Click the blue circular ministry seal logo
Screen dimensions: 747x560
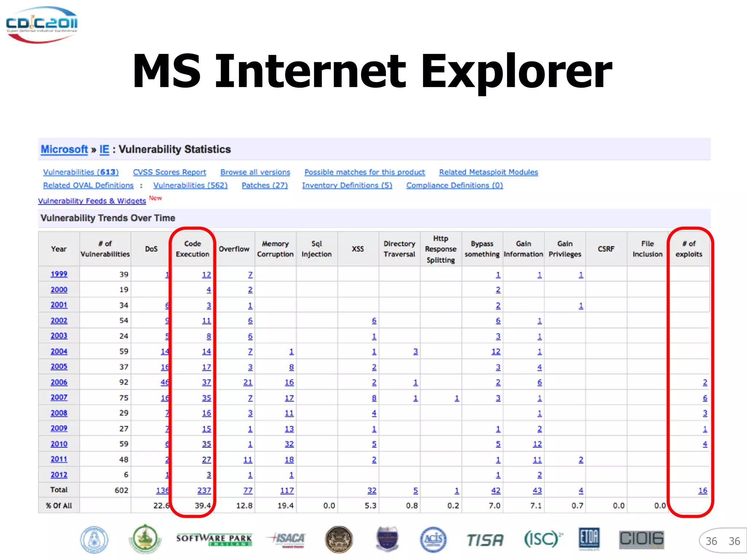point(94,540)
